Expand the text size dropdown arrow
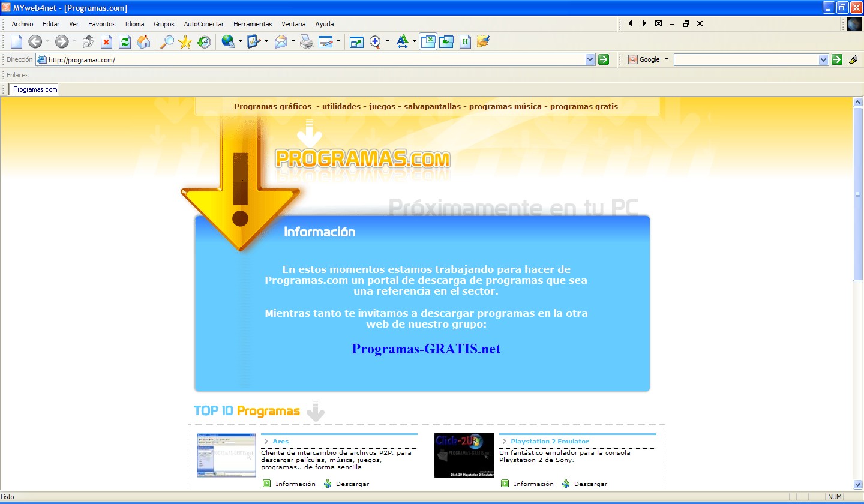The image size is (864, 504). coord(414,42)
